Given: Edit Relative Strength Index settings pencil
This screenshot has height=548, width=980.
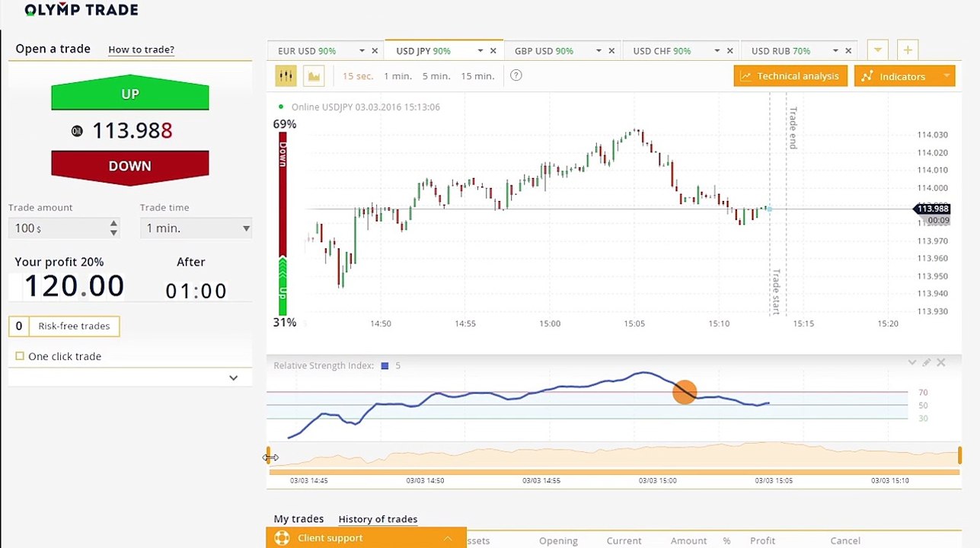Looking at the screenshot, I should coord(927,362).
